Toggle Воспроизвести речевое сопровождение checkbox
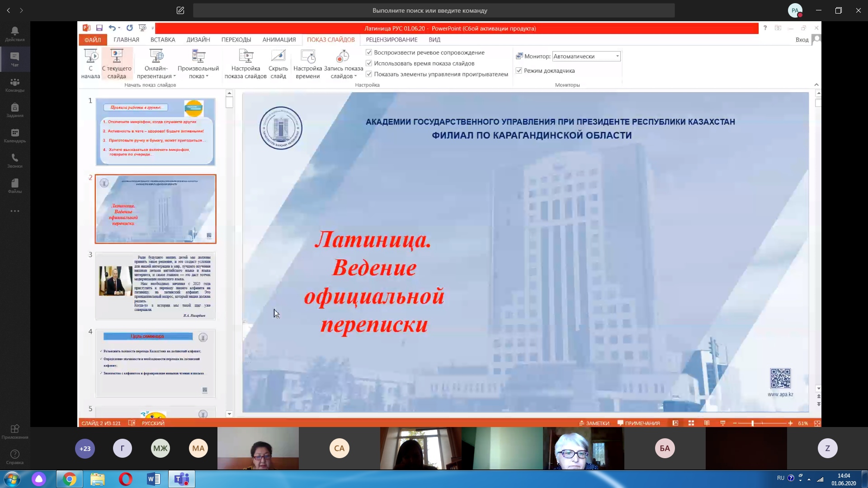 click(369, 52)
